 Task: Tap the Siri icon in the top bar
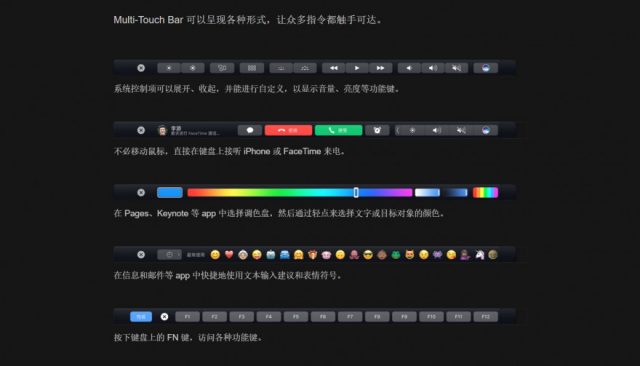point(485,68)
